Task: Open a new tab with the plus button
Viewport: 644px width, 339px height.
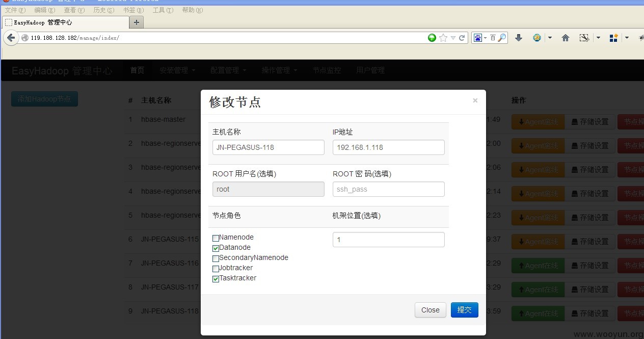Action: pyautogui.click(x=137, y=22)
